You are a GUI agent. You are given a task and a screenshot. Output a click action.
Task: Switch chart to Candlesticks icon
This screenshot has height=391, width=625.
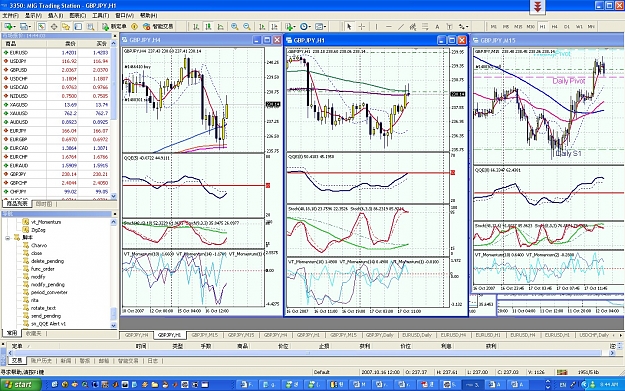208,26
